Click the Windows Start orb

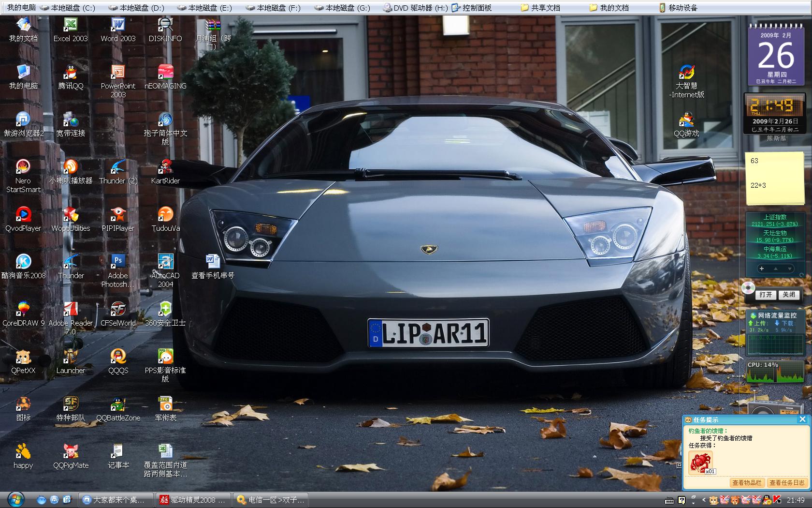tap(15, 499)
